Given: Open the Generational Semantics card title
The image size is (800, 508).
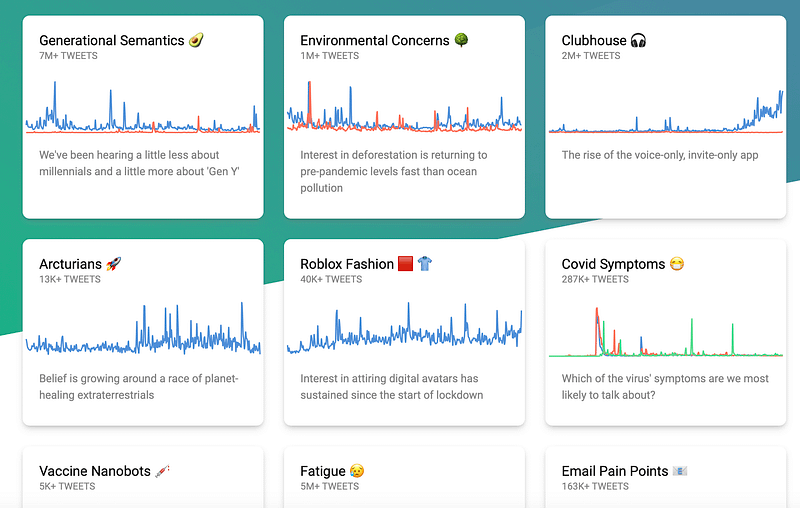Looking at the screenshot, I should (x=112, y=40).
